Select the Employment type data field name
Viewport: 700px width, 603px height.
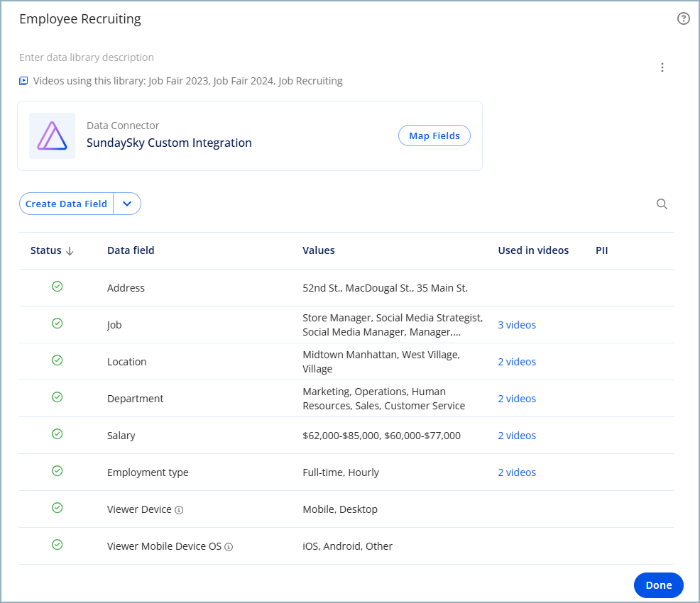pos(148,472)
